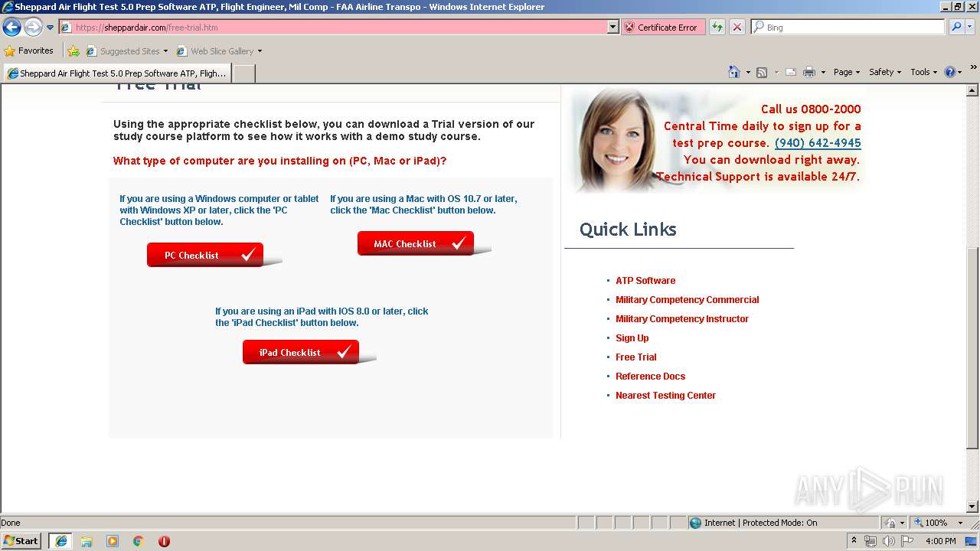Open Google Chrome from the taskbar
This screenshot has width=980, height=551.
click(x=139, y=541)
